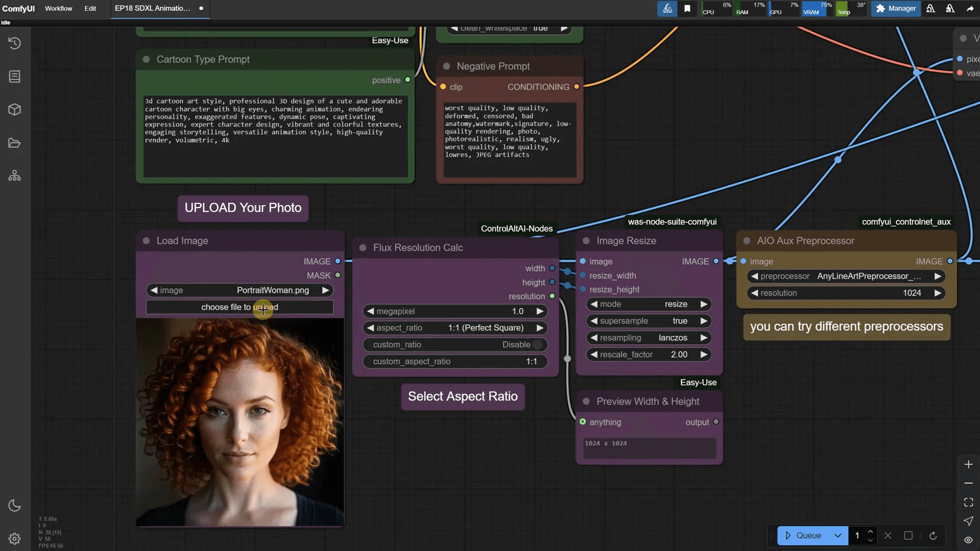Decrease batch count with down arrow
This screenshot has width=980, height=551.
[870, 540]
